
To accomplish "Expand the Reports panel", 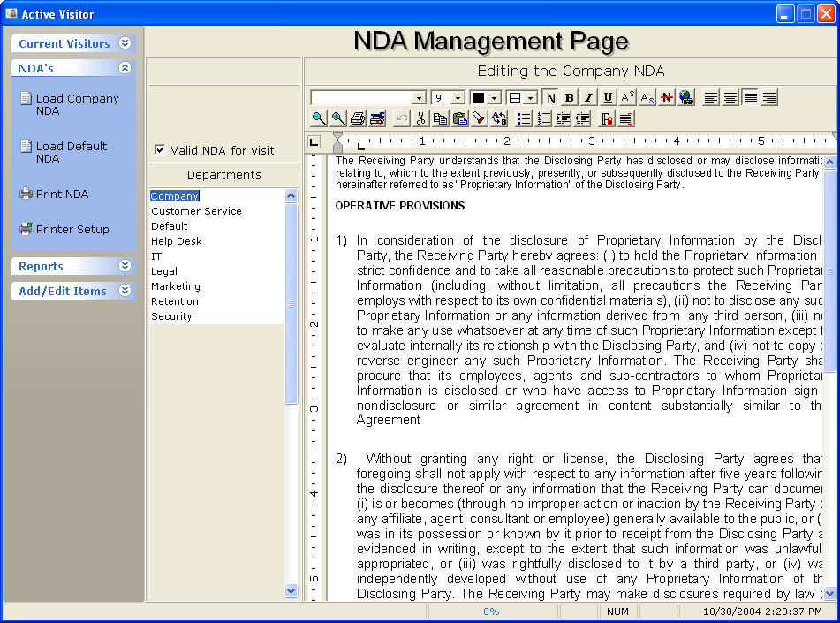I will pyautogui.click(x=125, y=266).
